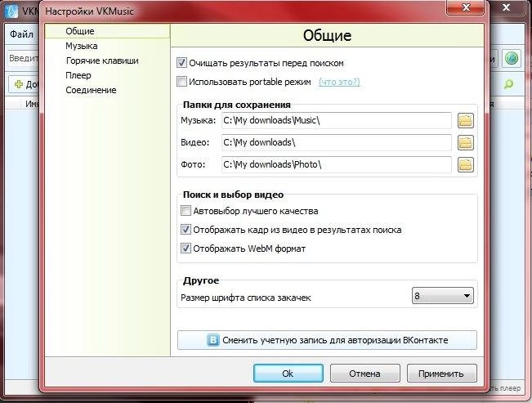Toggle Отображать WebM формат checkbox
Image resolution: width=532 pixels, height=403 pixels.
(x=186, y=249)
